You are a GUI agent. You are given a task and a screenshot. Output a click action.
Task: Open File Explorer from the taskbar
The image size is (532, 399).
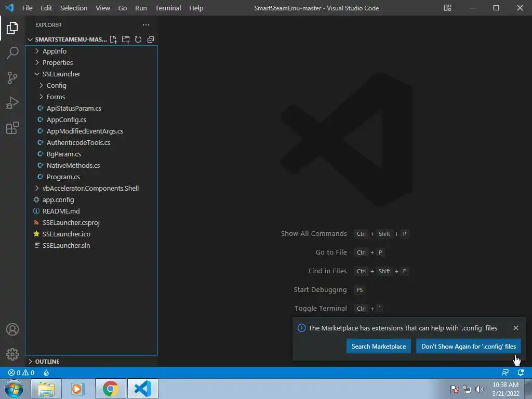pos(46,389)
